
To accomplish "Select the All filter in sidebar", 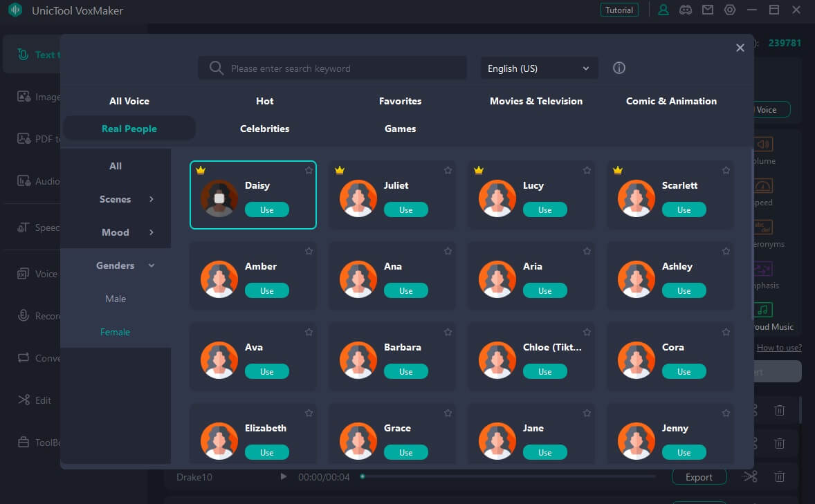I will 116,166.
